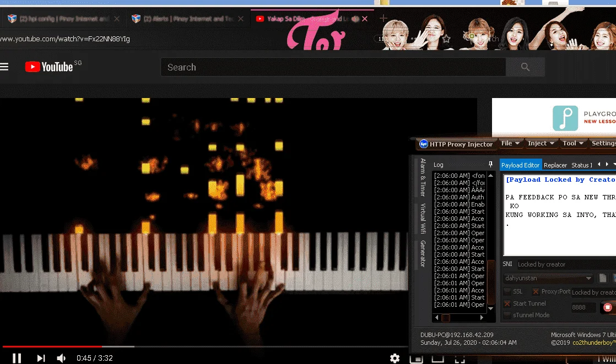Enable sTunnel Mode checkbox
Screen dimensions: 616x364
tap(507, 315)
